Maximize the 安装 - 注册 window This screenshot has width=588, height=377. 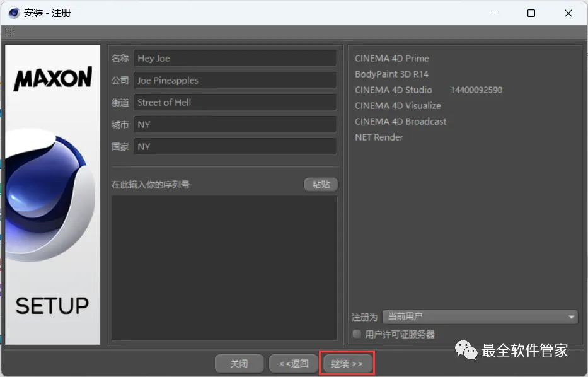tap(531, 13)
